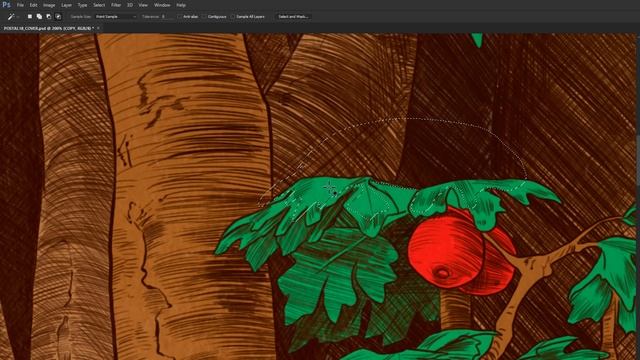Open the Magic Wand tool preset picker

click(11, 17)
